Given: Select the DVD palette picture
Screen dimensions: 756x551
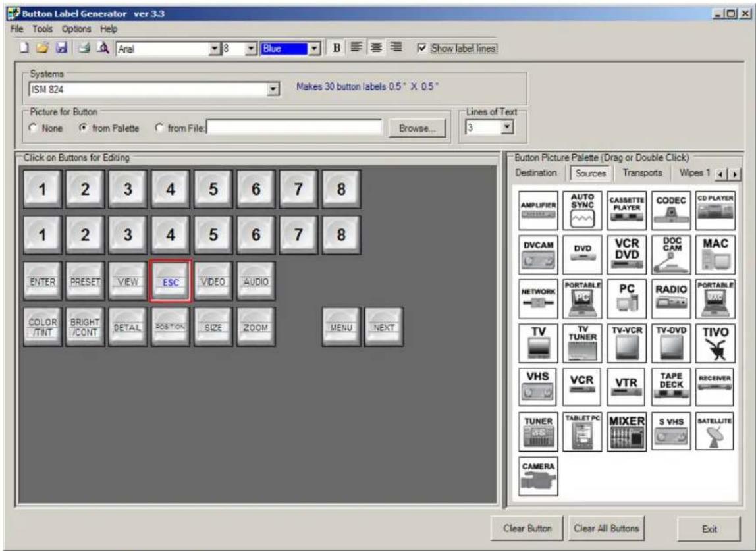Looking at the screenshot, I should click(x=582, y=255).
